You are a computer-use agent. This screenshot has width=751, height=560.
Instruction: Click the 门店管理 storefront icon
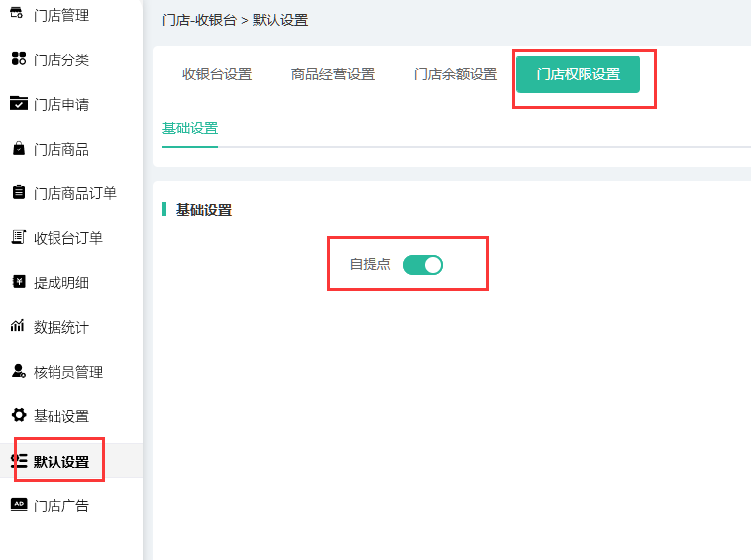pos(16,13)
